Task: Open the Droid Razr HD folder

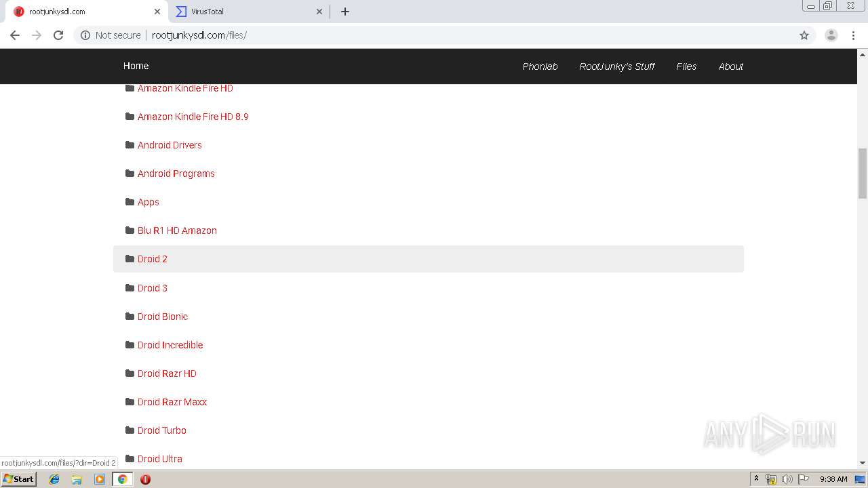Action: (x=167, y=373)
